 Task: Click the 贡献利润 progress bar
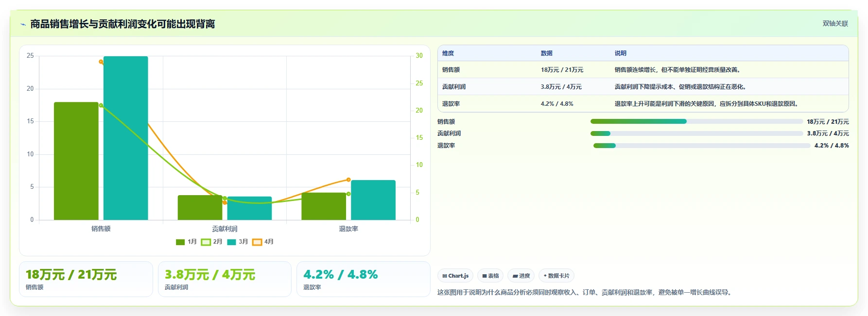click(x=696, y=133)
